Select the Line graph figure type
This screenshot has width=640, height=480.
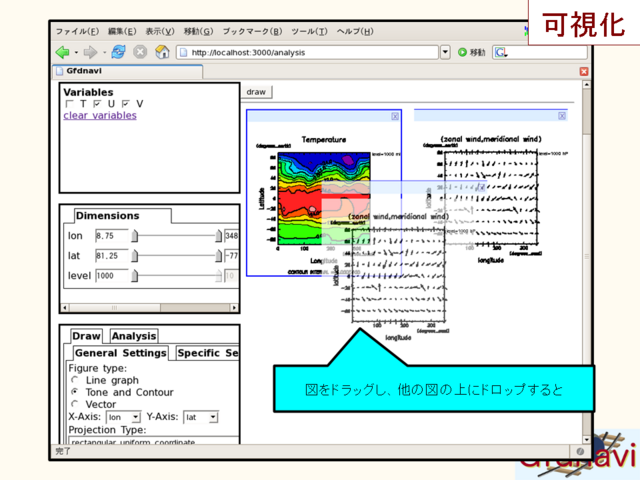click(x=75, y=380)
